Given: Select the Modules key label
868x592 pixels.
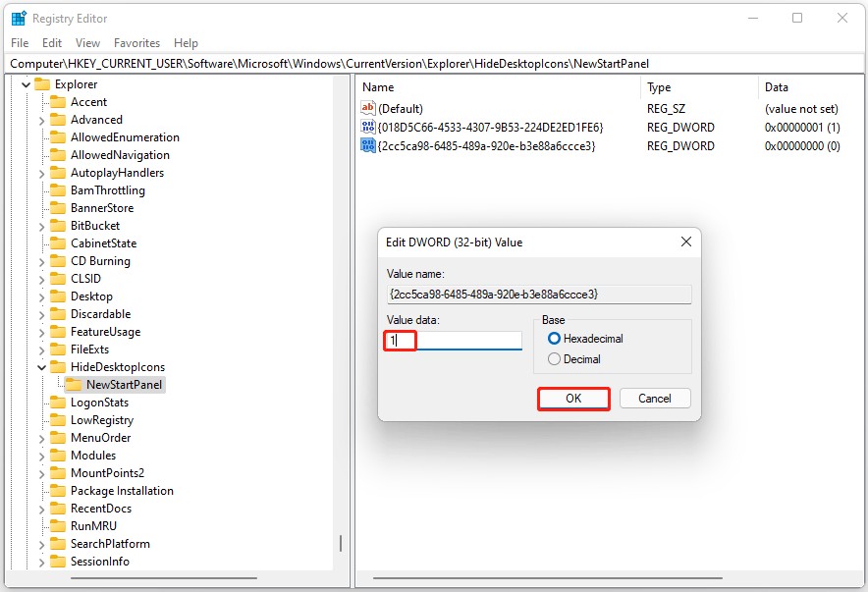Looking at the screenshot, I should coord(93,456).
